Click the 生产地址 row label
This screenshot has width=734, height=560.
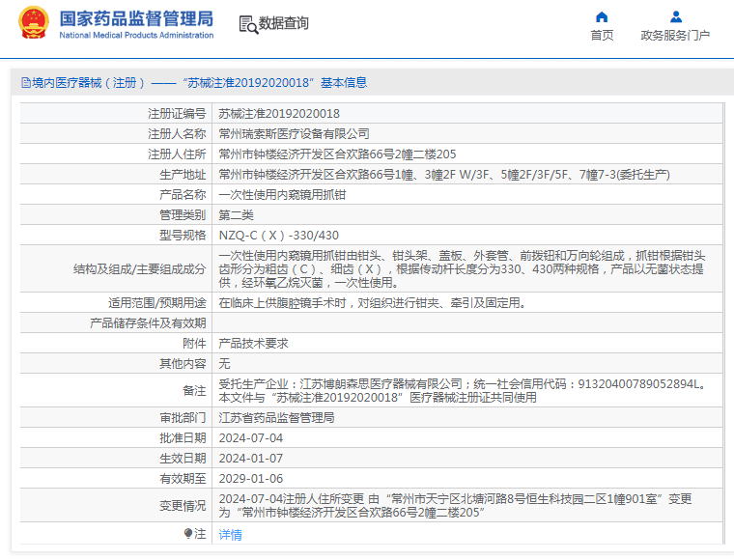point(183,175)
